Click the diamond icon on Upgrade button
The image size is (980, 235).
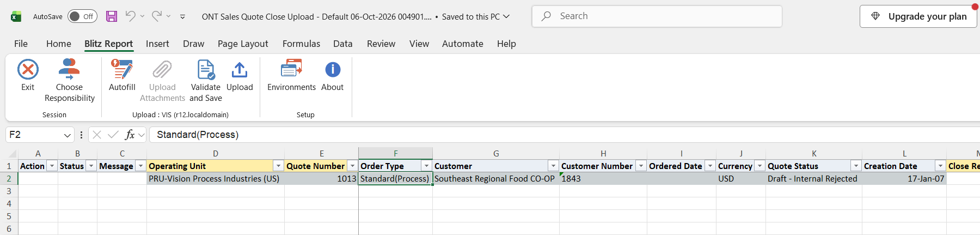[875, 16]
